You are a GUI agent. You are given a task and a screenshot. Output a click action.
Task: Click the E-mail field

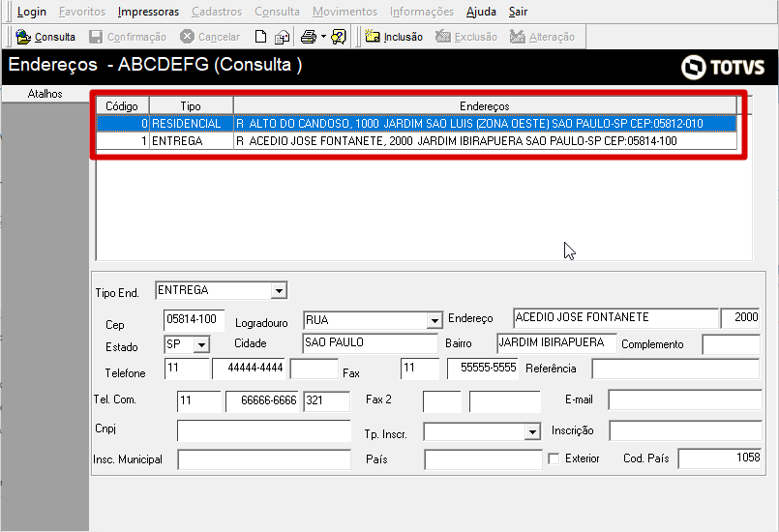pos(684,399)
